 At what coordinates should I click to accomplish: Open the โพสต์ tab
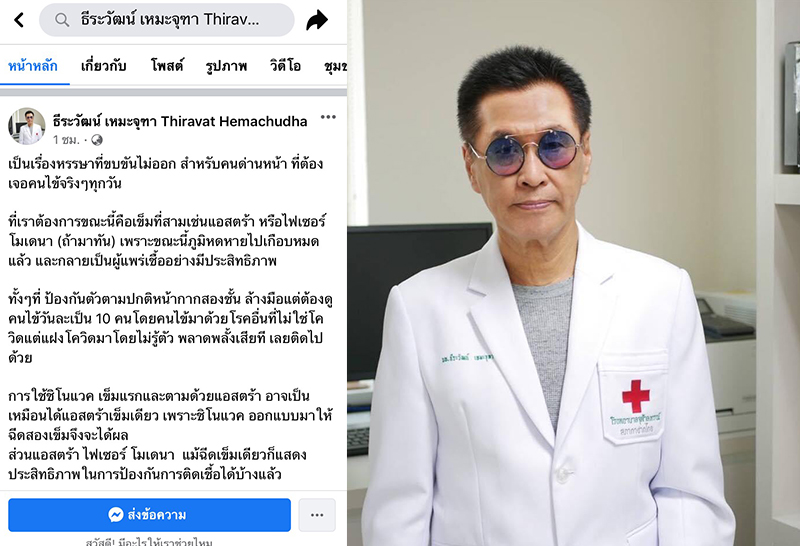(x=167, y=66)
